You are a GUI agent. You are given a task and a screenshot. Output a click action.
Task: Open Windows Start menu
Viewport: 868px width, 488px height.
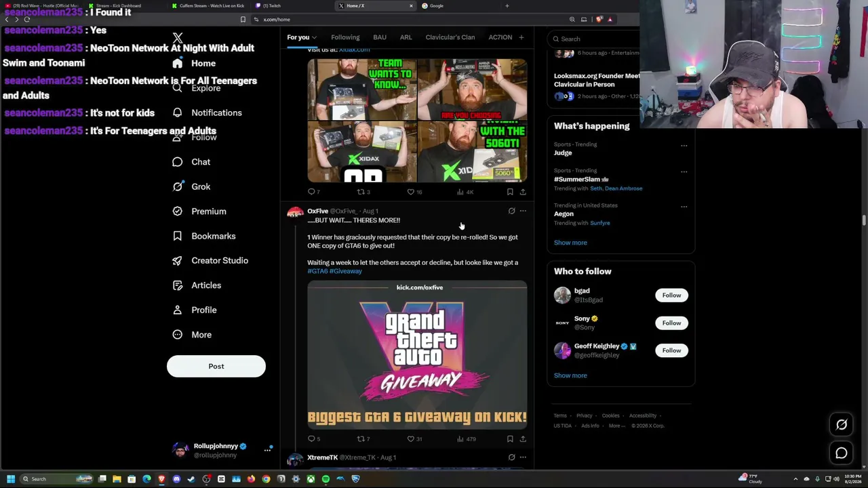tap(11, 479)
